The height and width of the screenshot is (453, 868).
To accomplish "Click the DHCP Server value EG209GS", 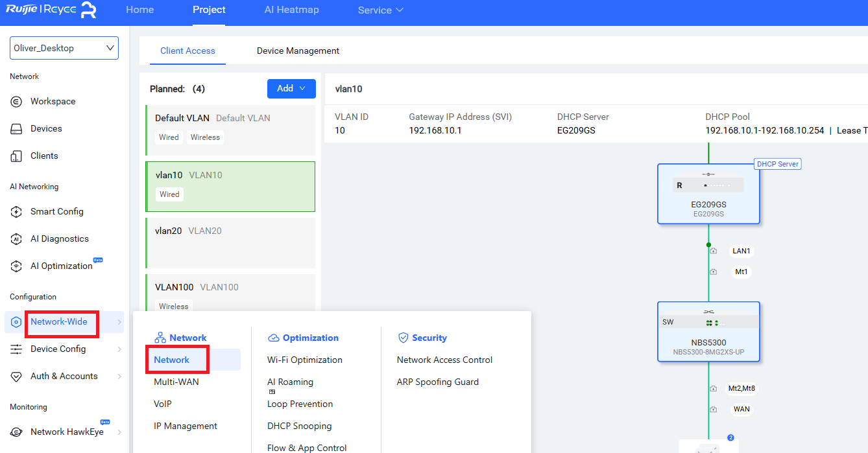I will pyautogui.click(x=576, y=130).
